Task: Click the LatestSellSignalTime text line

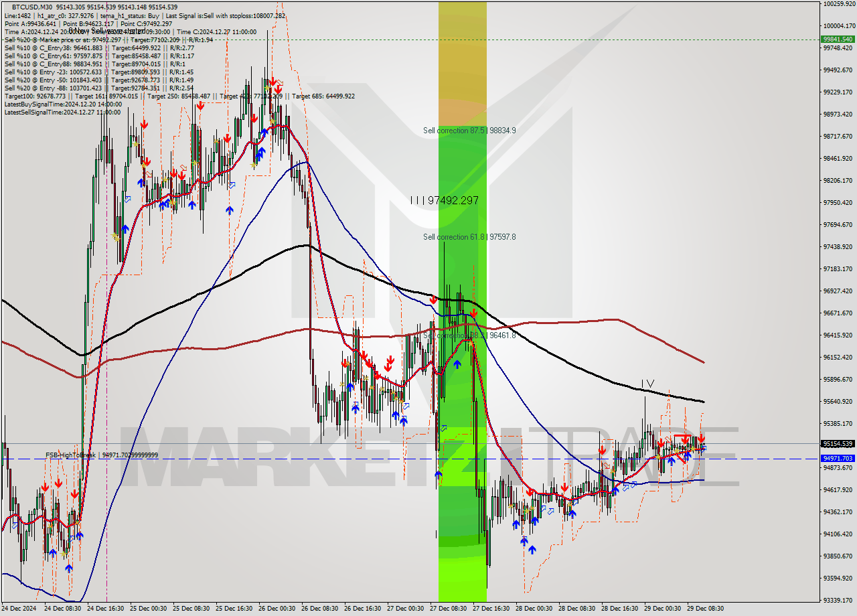Action: coord(63,112)
